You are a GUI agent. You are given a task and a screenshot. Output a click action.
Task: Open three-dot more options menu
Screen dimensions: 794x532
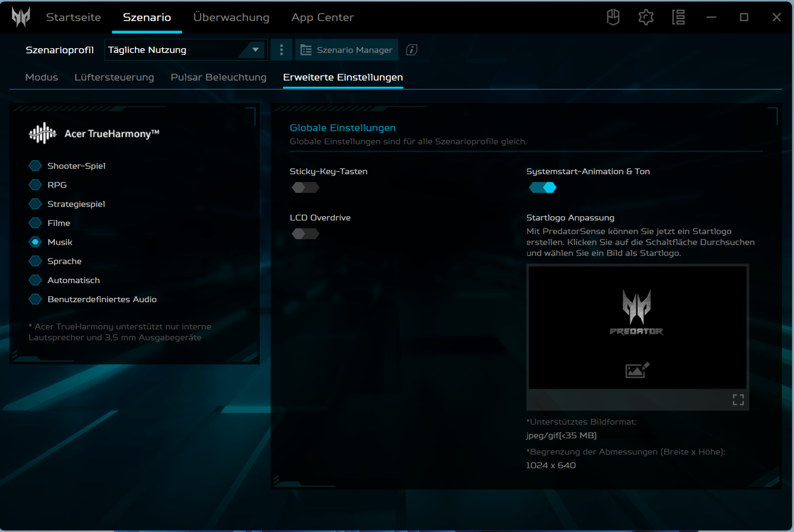pos(282,50)
